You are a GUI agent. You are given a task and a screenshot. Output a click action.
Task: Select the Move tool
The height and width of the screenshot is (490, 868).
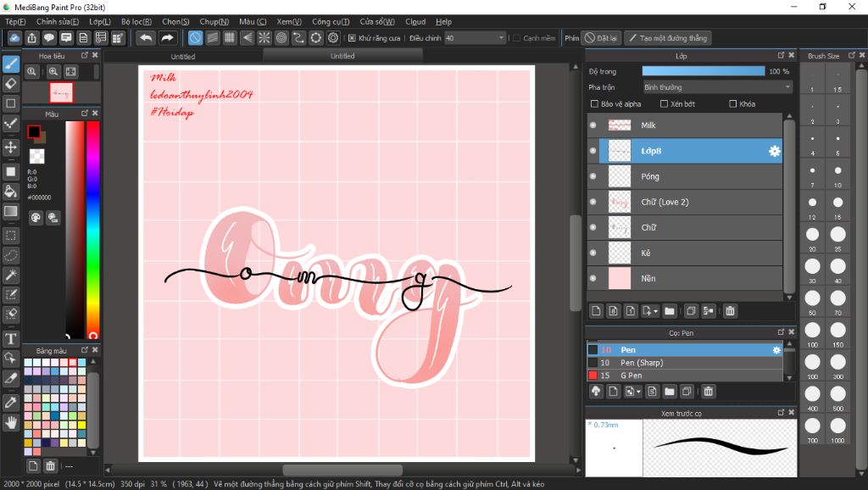(x=11, y=147)
